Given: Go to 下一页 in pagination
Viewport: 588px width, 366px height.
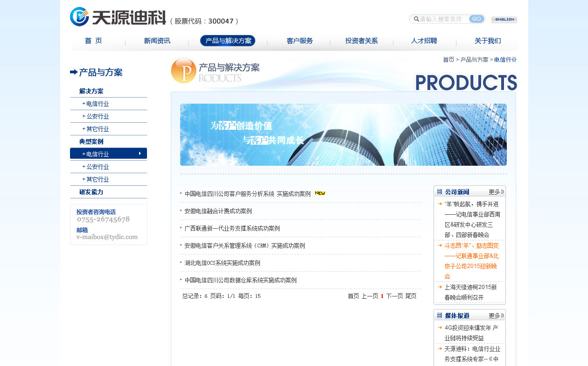Looking at the screenshot, I should [394, 296].
